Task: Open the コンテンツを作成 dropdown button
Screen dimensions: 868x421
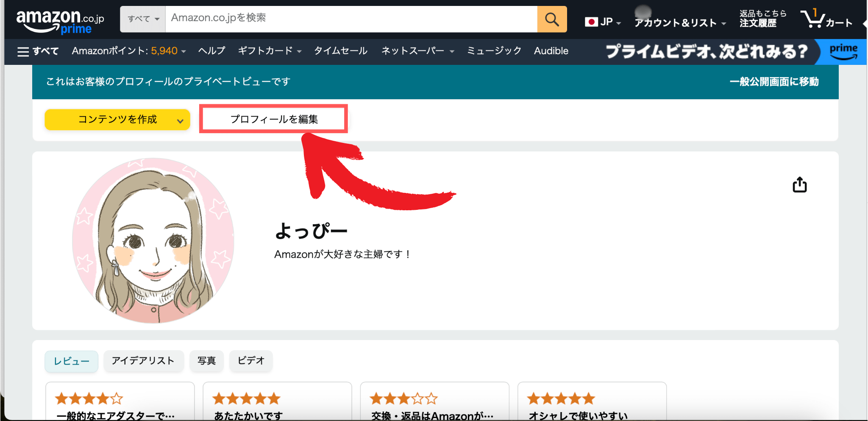Action: point(117,120)
